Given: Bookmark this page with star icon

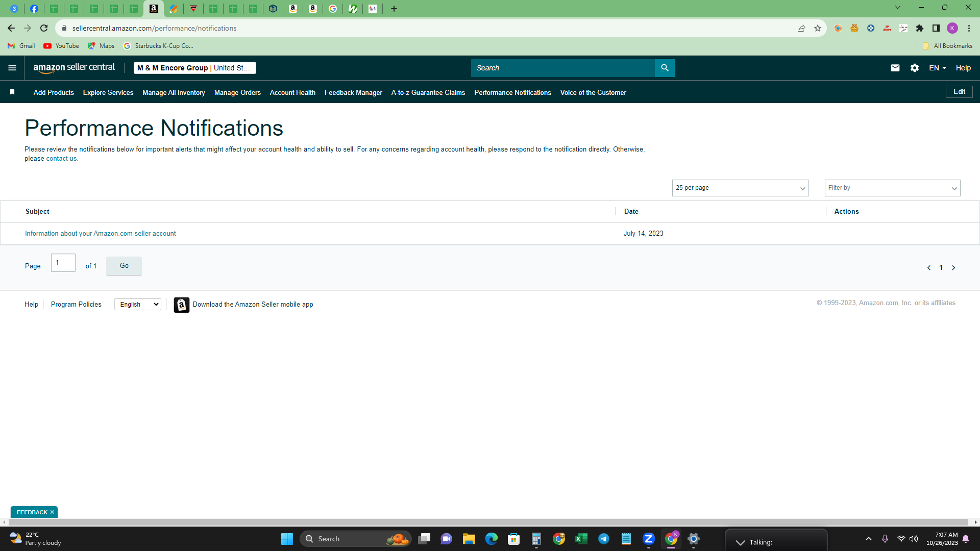Looking at the screenshot, I should (x=818, y=28).
